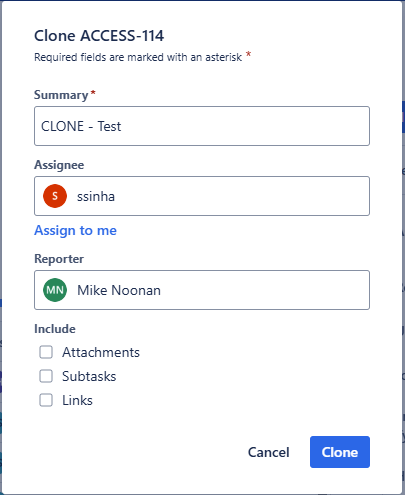
Task: Select the Mike Noonan reporter name
Action: (119, 290)
